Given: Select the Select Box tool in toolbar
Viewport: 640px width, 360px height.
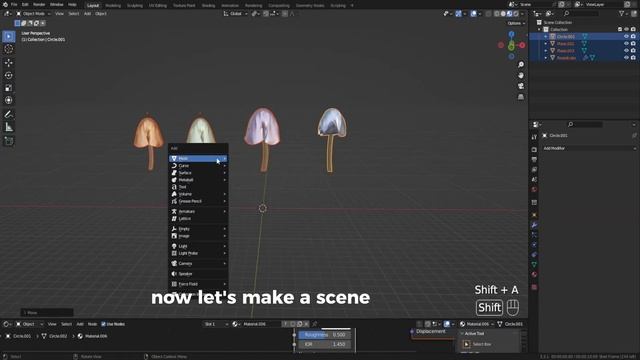Looking at the screenshot, I should click(9, 36).
